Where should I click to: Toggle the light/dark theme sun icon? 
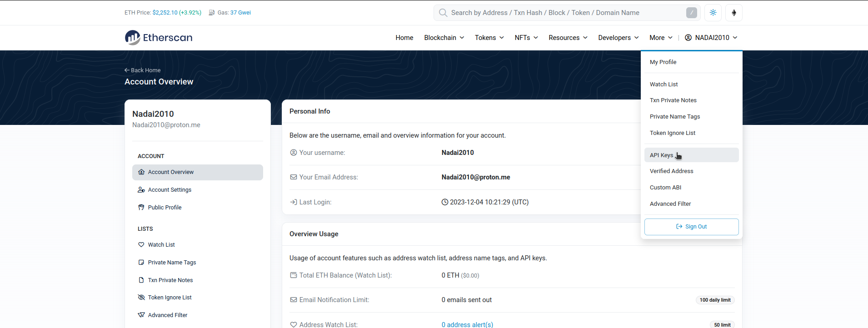[713, 13]
